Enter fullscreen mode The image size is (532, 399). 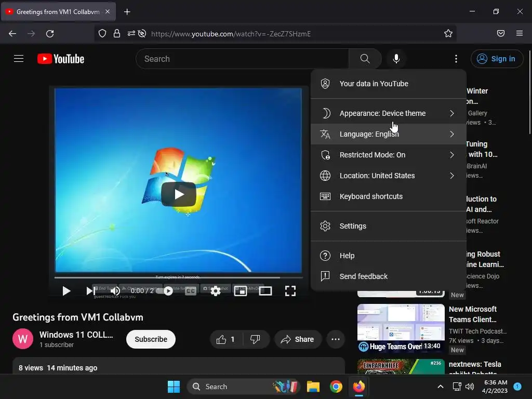pyautogui.click(x=290, y=291)
